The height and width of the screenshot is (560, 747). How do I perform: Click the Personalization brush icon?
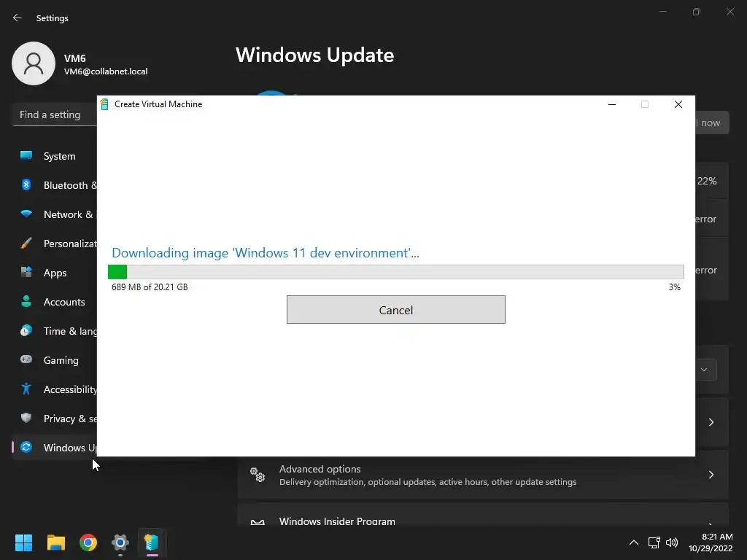(x=26, y=243)
